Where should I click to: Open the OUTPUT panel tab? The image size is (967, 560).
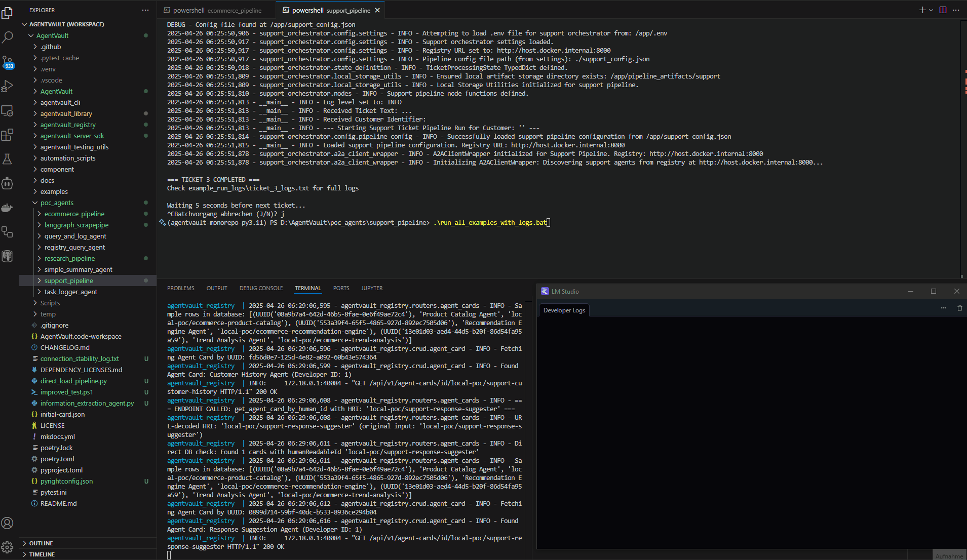coord(217,288)
